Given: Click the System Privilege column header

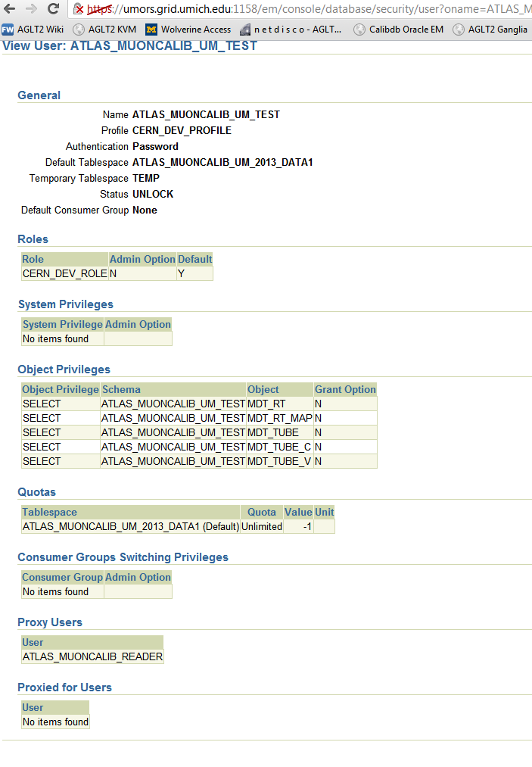Looking at the screenshot, I should click(x=63, y=324).
